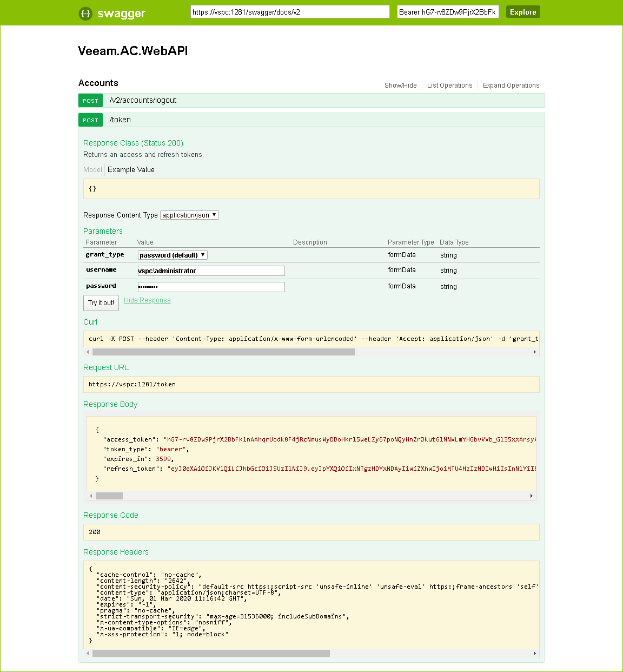Open the Accounts section heading
Image resolution: width=623 pixels, height=672 pixels.
tap(98, 83)
